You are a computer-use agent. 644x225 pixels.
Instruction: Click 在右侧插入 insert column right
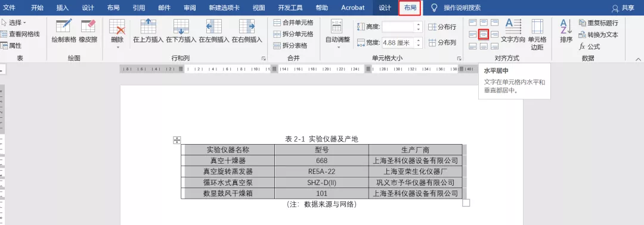[247, 31]
